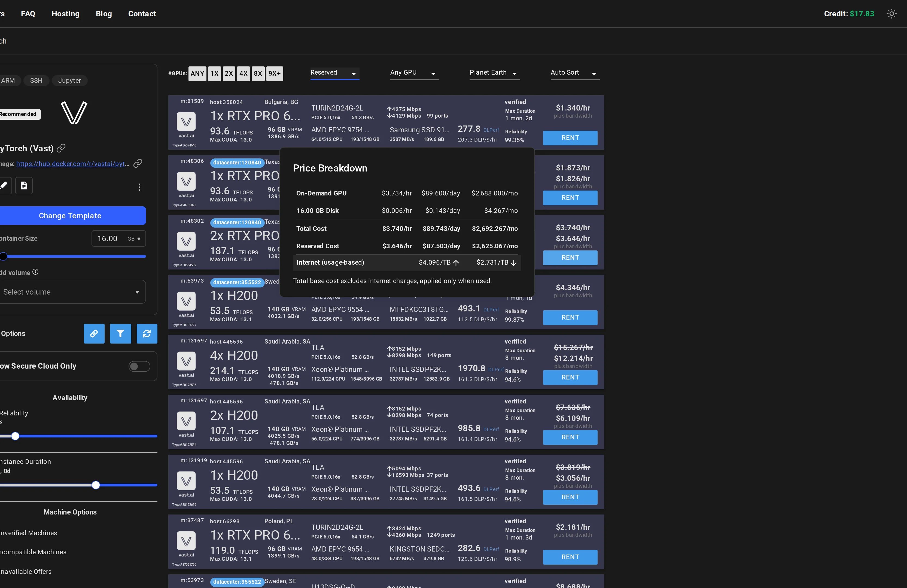This screenshot has width=907, height=588.
Task: Rent the $6.109/hr 2x H200 offer
Action: (x=570, y=437)
